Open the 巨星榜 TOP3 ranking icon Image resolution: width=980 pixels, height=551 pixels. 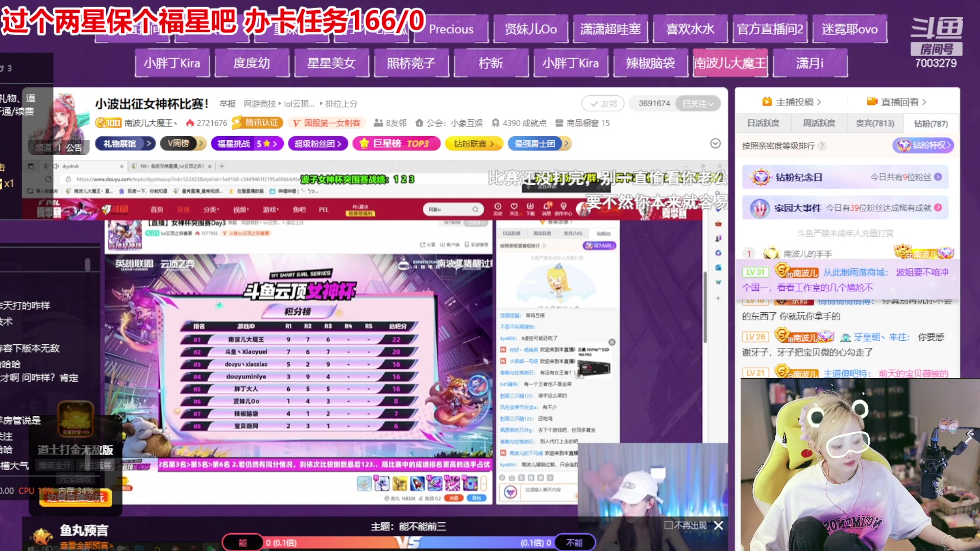click(396, 143)
